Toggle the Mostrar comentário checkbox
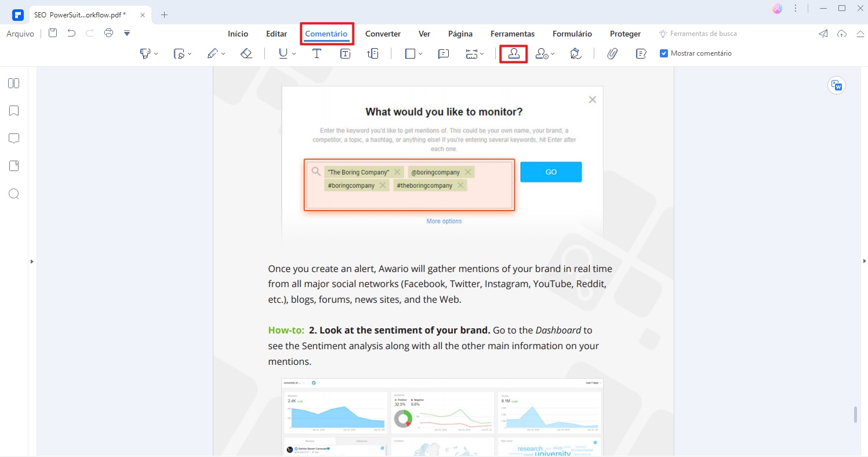The image size is (868, 457). click(664, 53)
